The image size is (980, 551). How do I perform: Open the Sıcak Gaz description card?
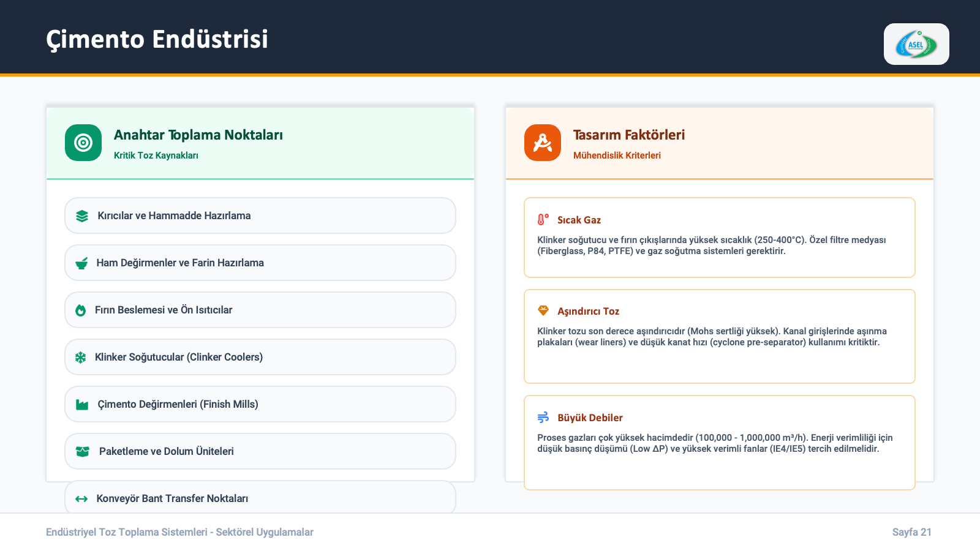tap(719, 238)
